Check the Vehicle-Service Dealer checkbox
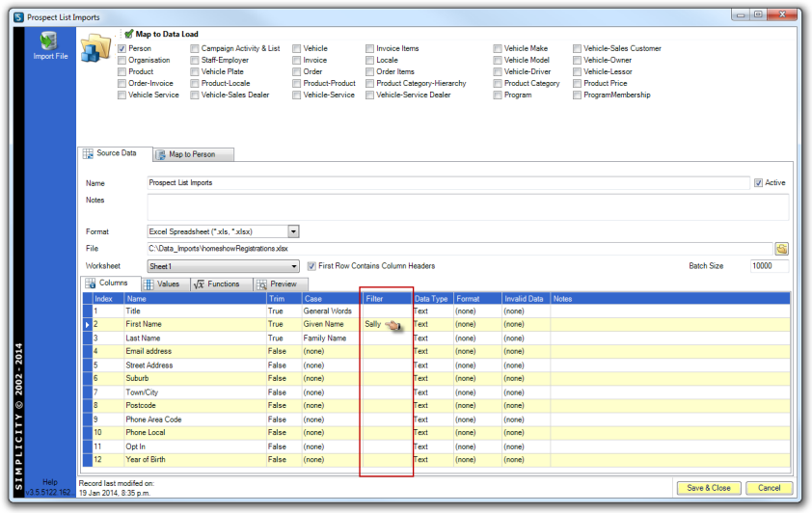This screenshot has width=812, height=513. point(369,95)
